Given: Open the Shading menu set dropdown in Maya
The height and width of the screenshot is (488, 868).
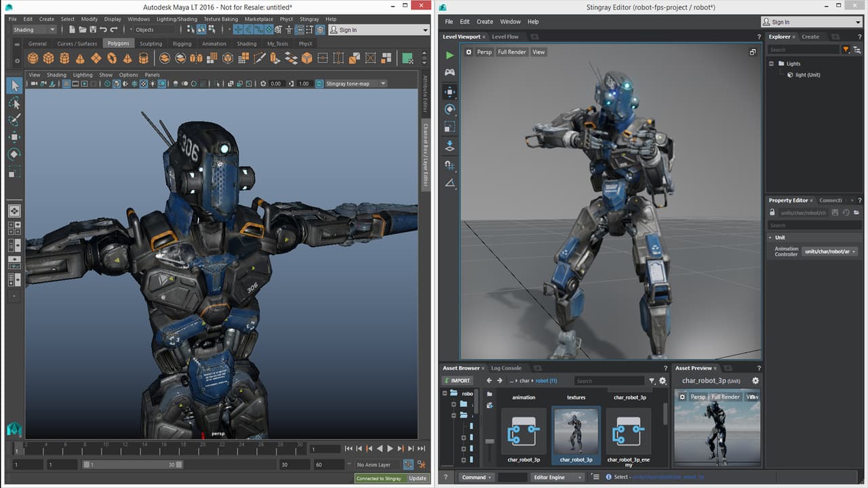Looking at the screenshot, I should [x=34, y=30].
